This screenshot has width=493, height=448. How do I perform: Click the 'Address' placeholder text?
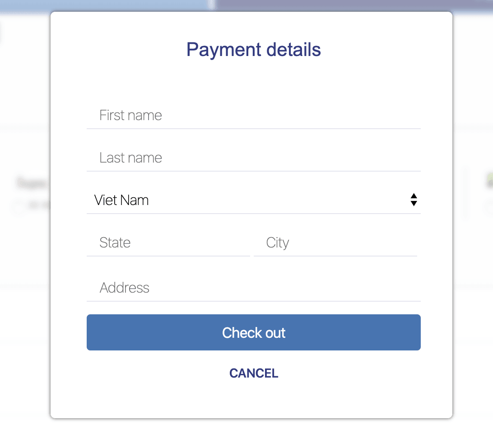125,288
